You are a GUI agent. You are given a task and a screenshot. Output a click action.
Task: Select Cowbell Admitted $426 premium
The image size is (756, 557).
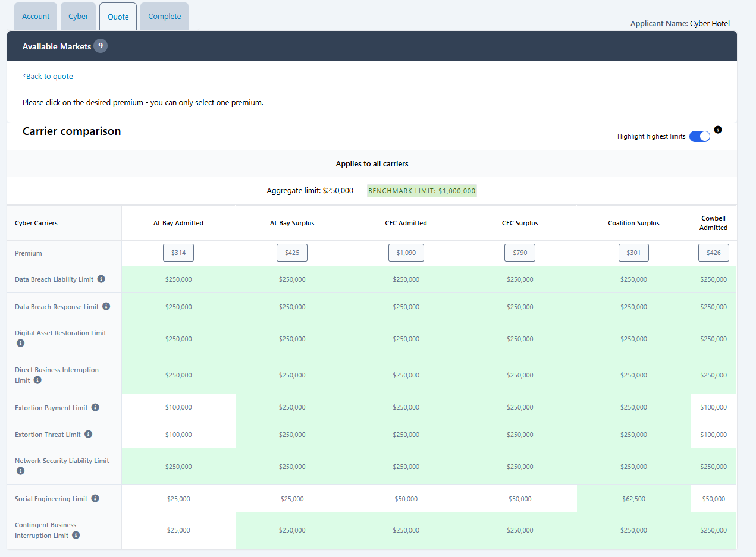[713, 253]
